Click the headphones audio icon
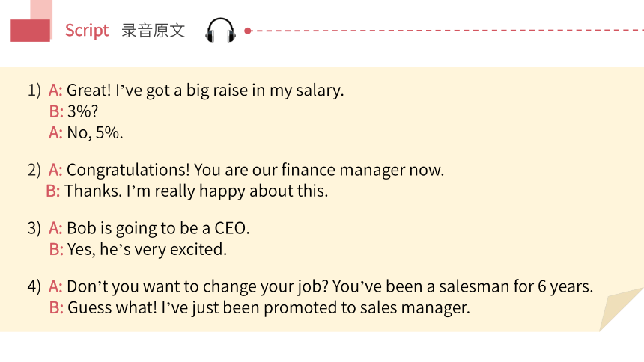 pos(221,30)
